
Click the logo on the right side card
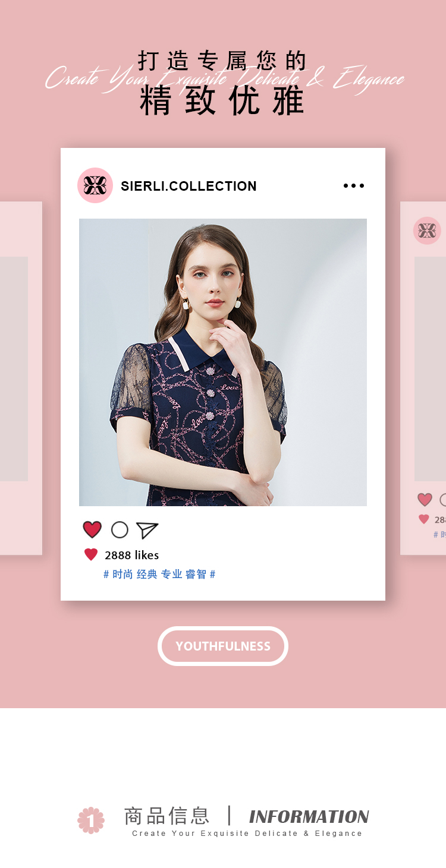pos(427,231)
